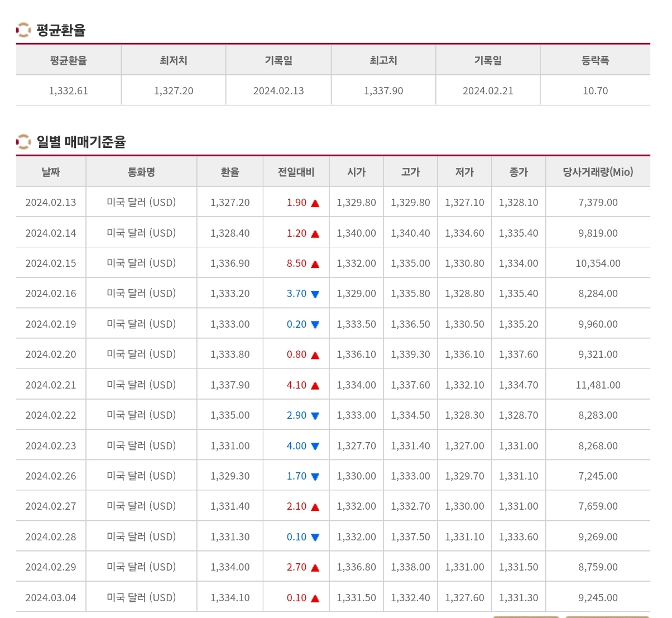Click the date cell 2024.02.28
The height and width of the screenshot is (618, 672).
(x=51, y=537)
